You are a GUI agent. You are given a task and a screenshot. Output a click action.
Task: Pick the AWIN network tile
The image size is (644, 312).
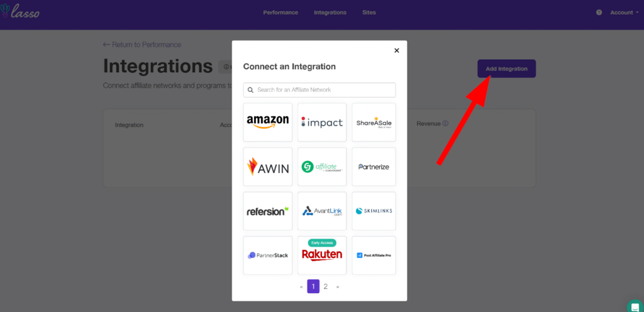[267, 167]
